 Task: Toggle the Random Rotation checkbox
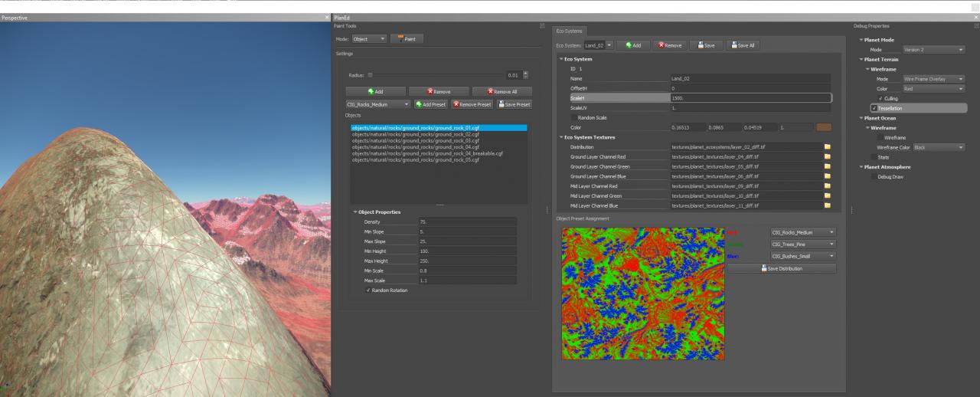click(368, 290)
